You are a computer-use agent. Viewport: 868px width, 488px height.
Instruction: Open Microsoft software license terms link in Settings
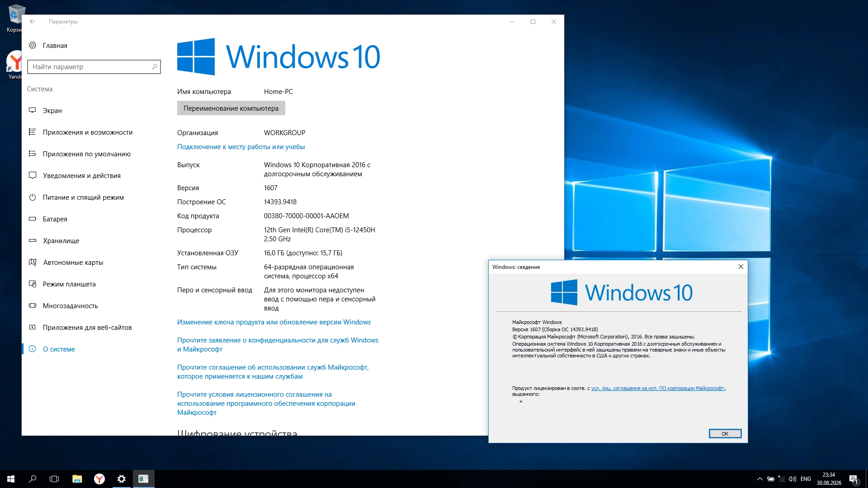click(266, 404)
